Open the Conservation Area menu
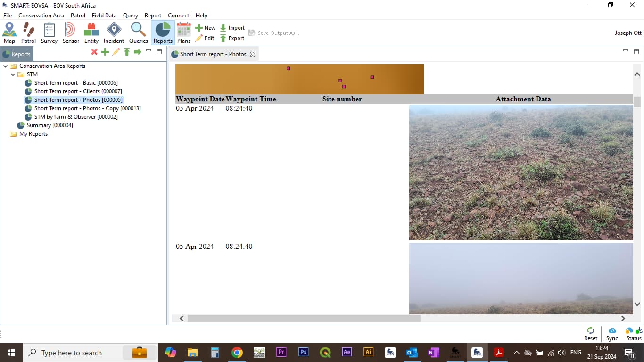Viewport: 644px width, 362px height. point(41,16)
